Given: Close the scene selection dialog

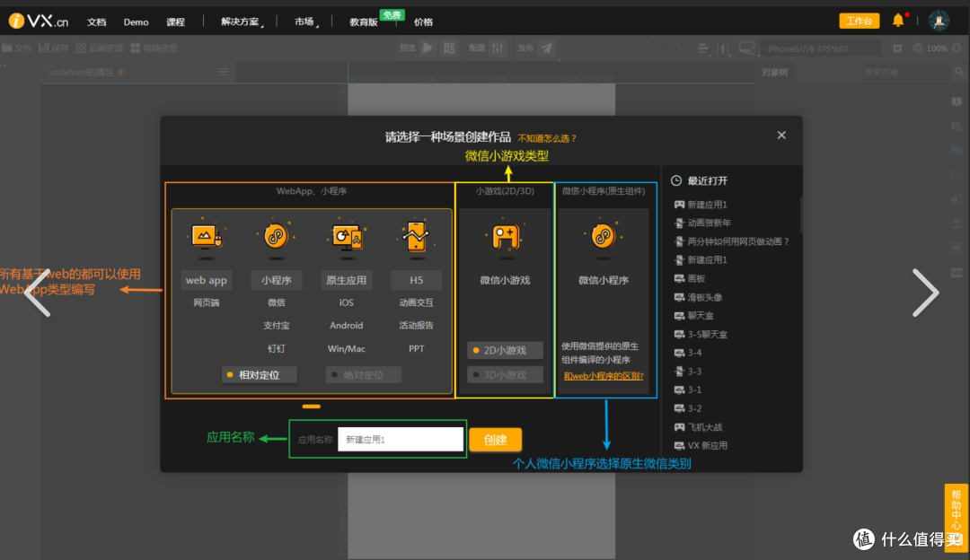Looking at the screenshot, I should click(x=781, y=135).
